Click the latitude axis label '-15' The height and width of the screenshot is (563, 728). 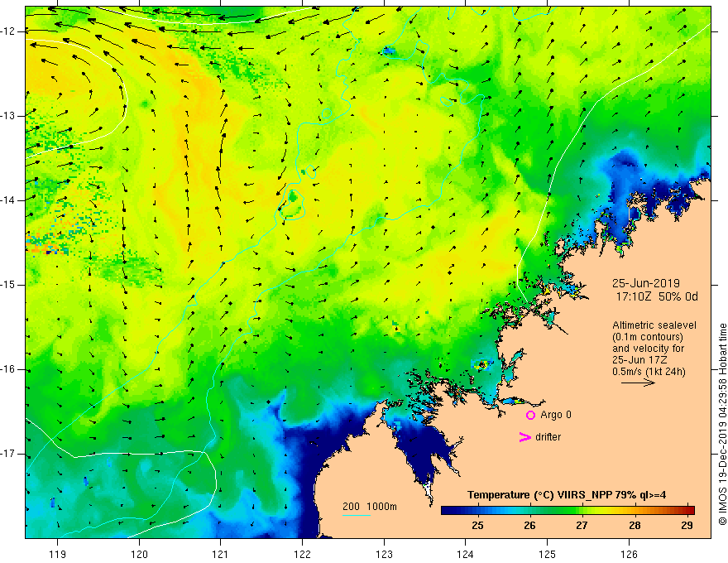coord(8,285)
